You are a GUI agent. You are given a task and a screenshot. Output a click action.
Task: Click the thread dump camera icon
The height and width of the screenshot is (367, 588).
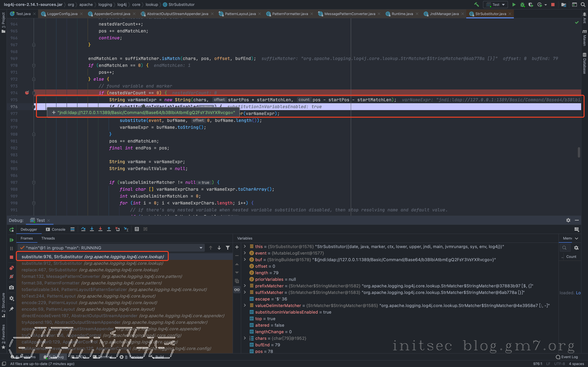coord(11,287)
